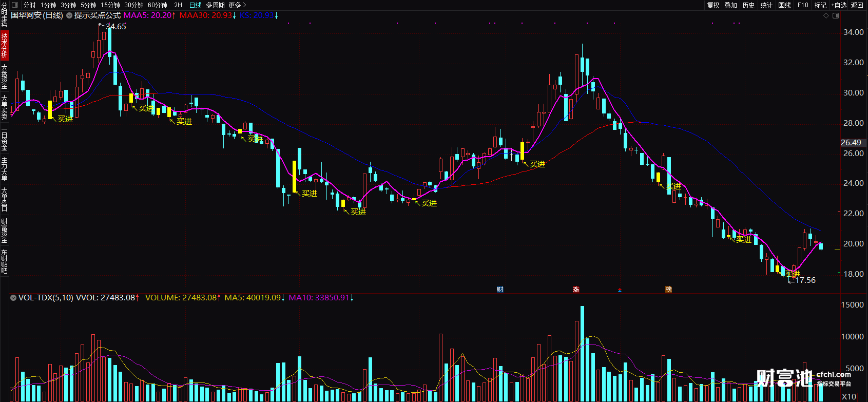Open the 财富资金 sidebar tab
Screen dimensions: 868x402
(x=4, y=231)
